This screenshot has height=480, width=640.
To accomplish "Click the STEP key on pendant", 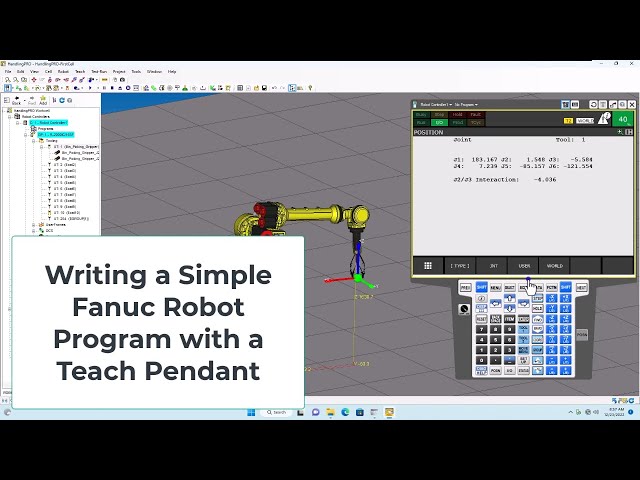I will [x=538, y=298].
